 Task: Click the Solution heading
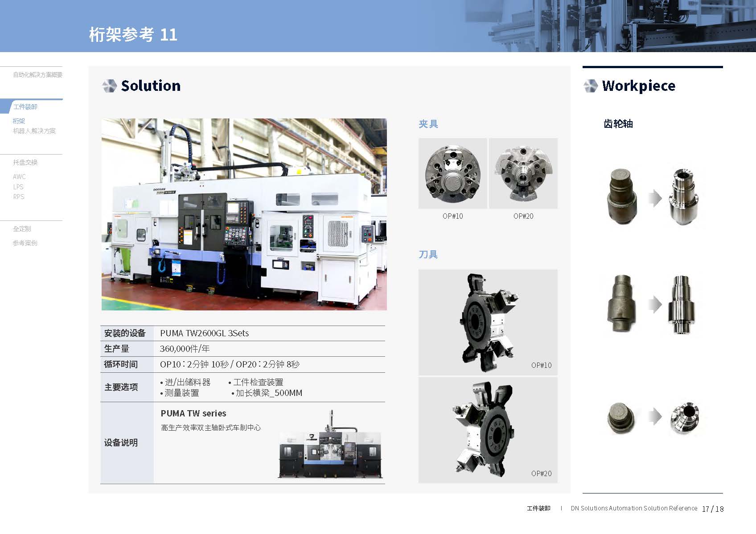[151, 86]
